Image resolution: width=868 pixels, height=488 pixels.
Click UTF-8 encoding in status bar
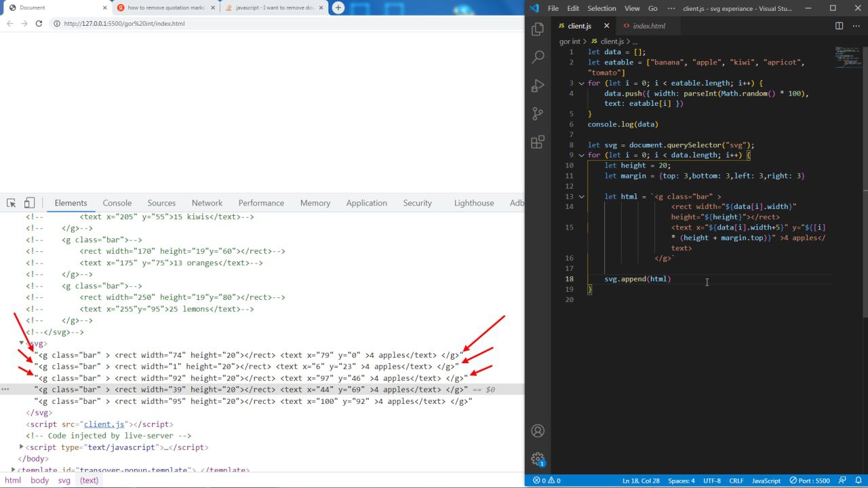coord(712,481)
